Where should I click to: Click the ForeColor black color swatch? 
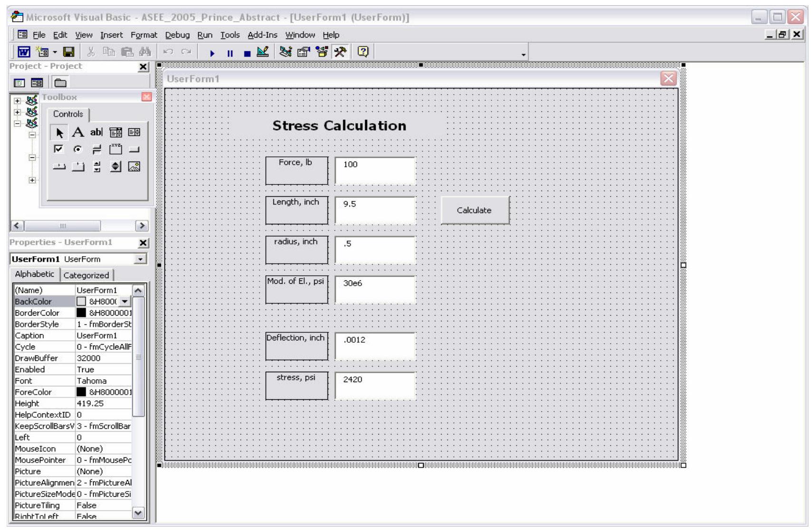(x=81, y=392)
